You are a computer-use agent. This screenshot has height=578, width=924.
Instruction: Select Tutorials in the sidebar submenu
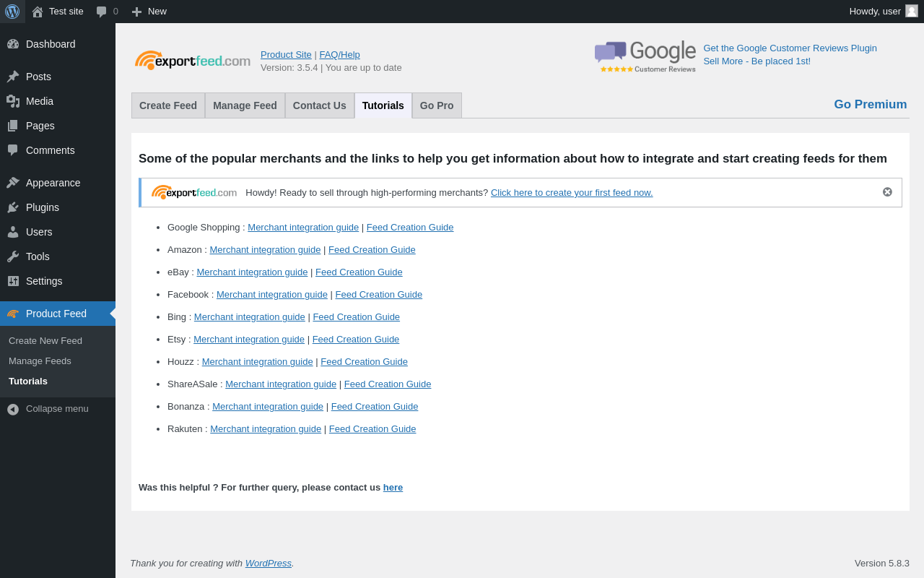(x=28, y=381)
